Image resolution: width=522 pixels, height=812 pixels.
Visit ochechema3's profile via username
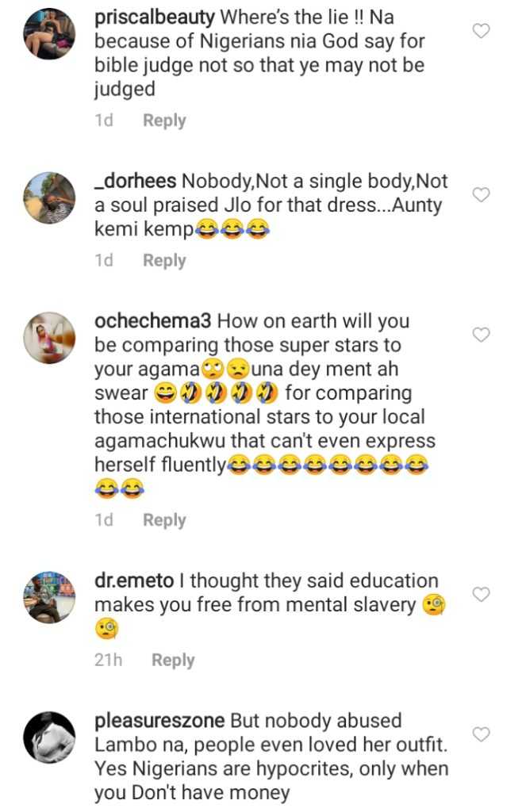point(152,321)
